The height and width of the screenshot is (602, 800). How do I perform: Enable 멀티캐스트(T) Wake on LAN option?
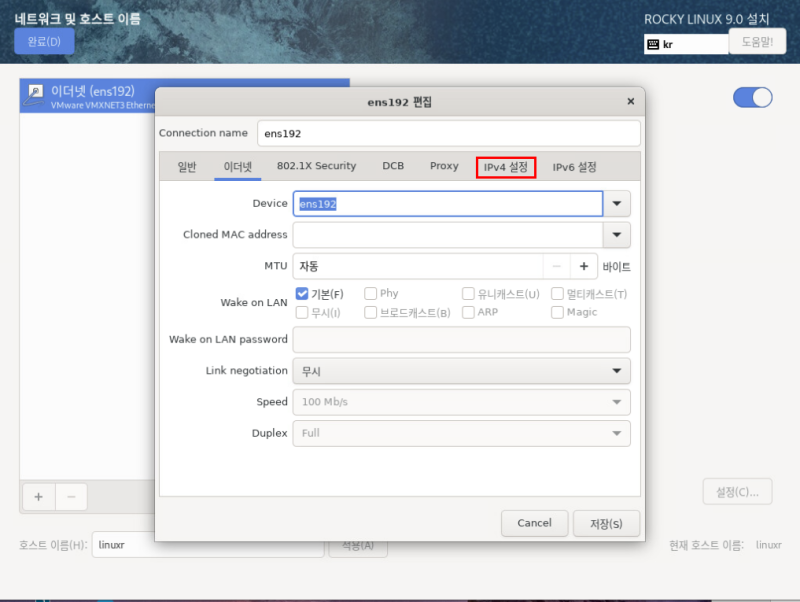point(557,293)
